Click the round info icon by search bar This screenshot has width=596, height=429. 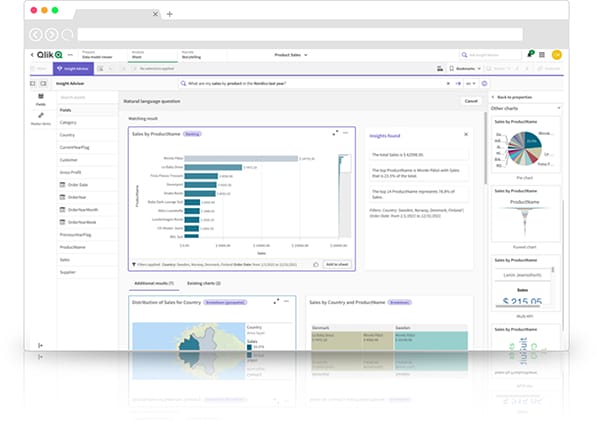pyautogui.click(x=484, y=83)
